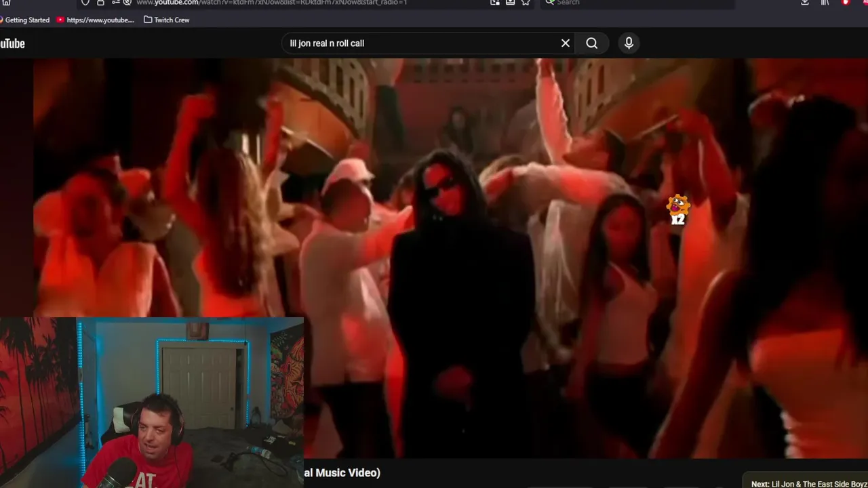Image resolution: width=868 pixels, height=488 pixels.
Task: Open the browser downloads icon
Action: tap(805, 3)
